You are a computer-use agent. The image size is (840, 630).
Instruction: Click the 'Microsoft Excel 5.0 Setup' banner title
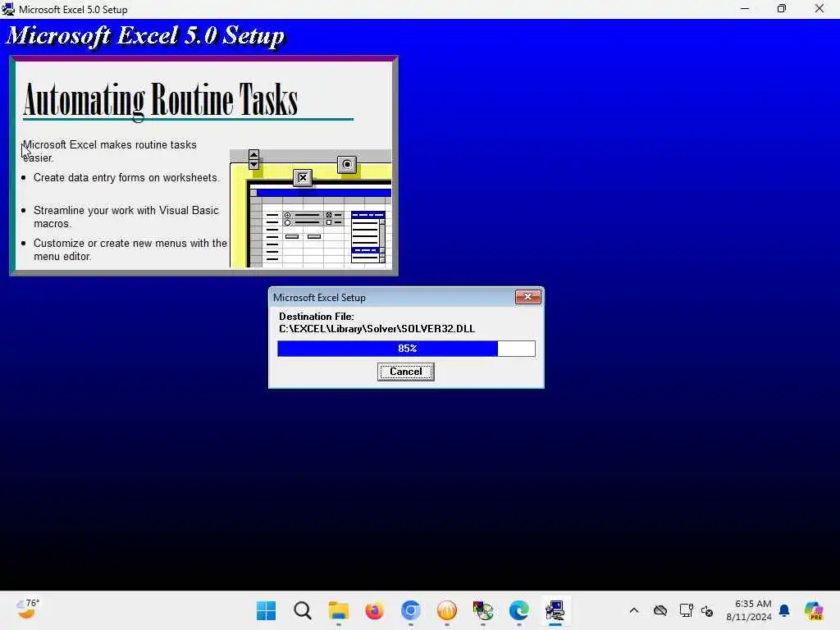[145, 36]
